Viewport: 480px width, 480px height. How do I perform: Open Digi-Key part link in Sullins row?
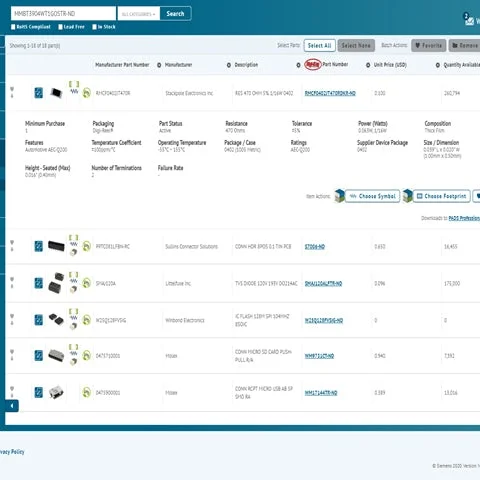[x=315, y=247]
